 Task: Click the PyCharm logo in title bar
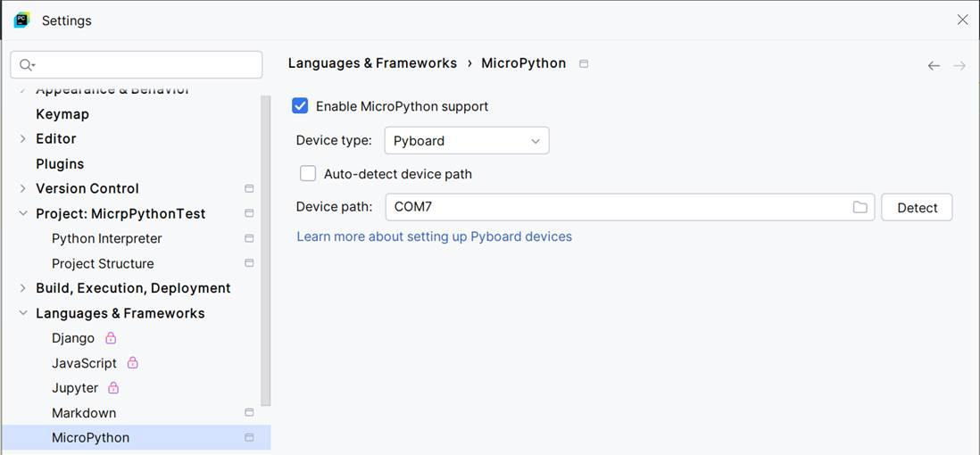(x=21, y=20)
